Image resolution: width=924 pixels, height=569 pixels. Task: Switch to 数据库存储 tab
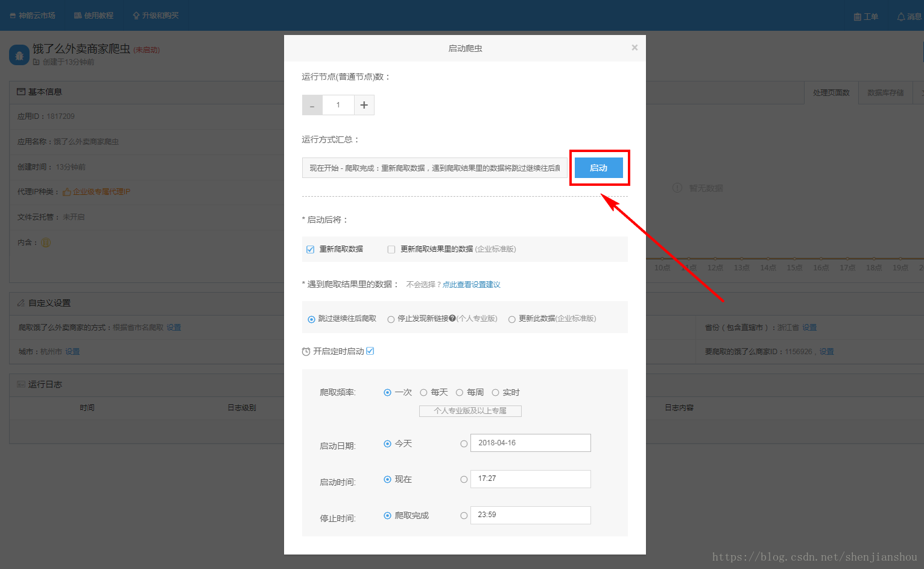[885, 93]
